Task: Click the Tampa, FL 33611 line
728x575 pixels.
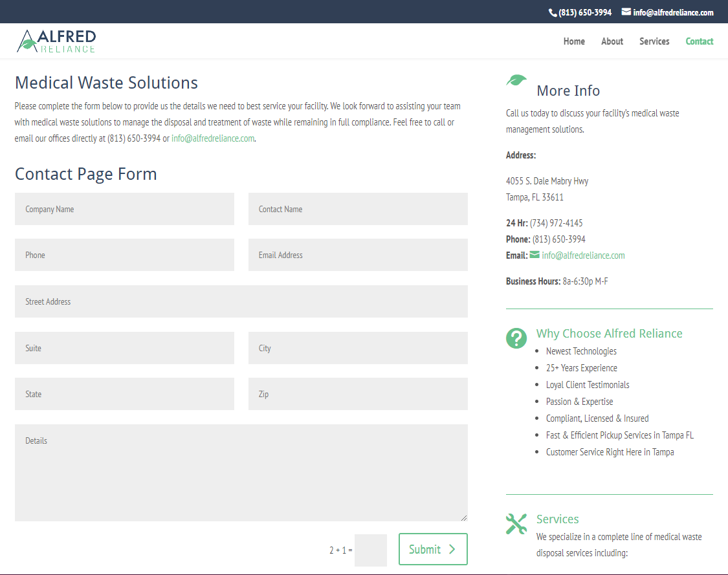Action: point(535,197)
